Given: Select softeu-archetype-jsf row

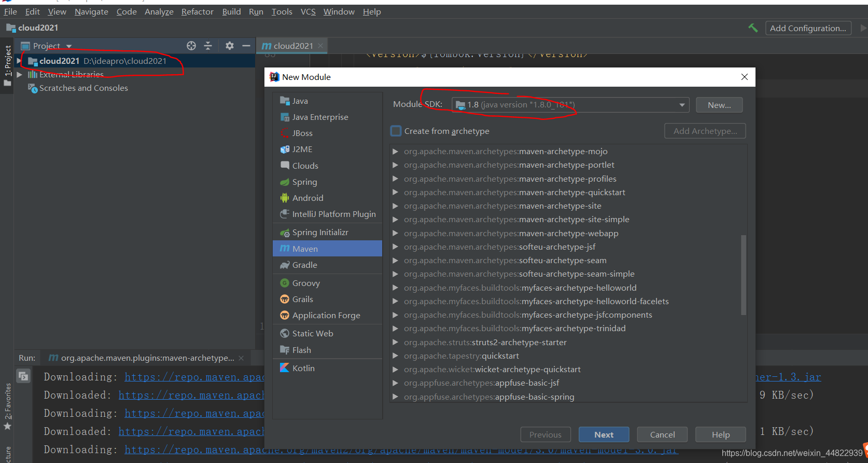Looking at the screenshot, I should (x=568, y=247).
